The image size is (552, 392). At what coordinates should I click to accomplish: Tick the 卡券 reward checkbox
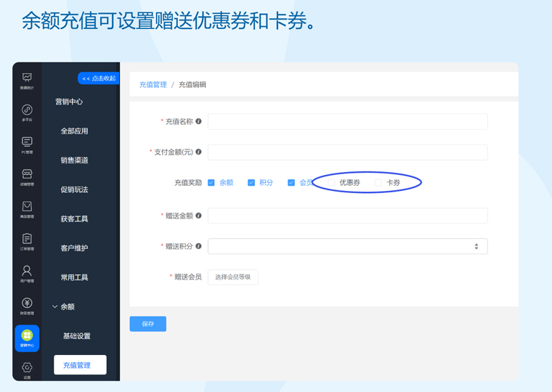click(378, 183)
